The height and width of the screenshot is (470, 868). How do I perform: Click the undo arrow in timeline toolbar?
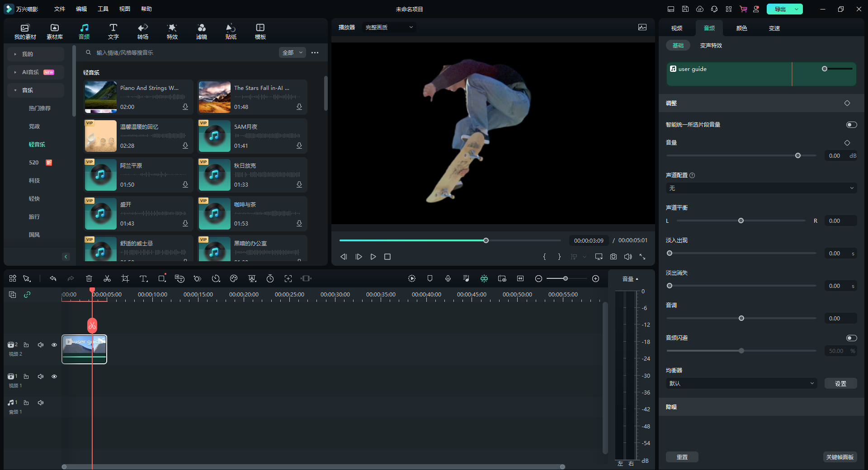[x=53, y=279]
